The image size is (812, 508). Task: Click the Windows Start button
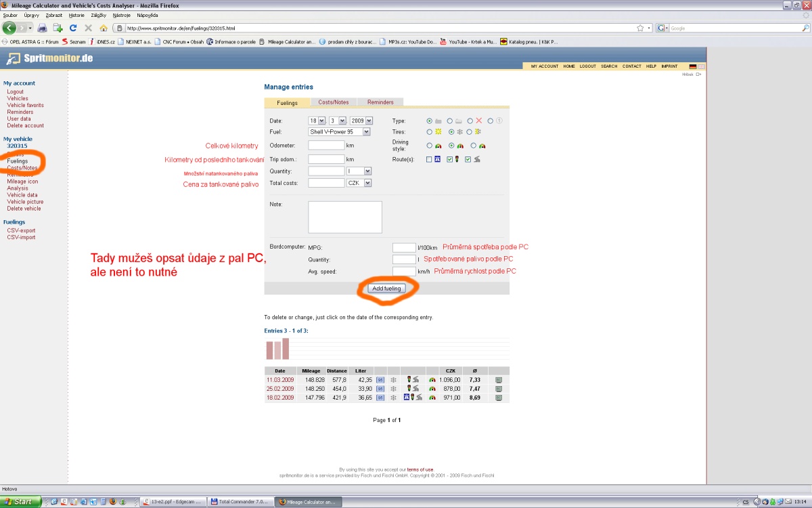pyautogui.click(x=20, y=502)
